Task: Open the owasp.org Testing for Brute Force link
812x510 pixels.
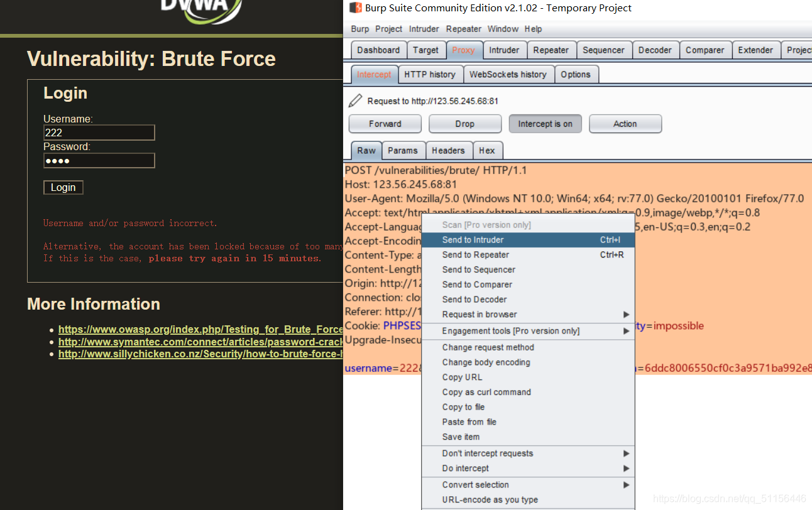Action: click(x=200, y=329)
